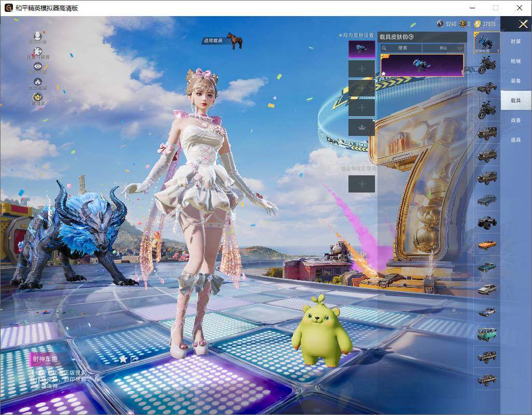The height and width of the screenshot is (415, 532).
Task: Switch to the 枪械 tab
Action: coord(516,61)
